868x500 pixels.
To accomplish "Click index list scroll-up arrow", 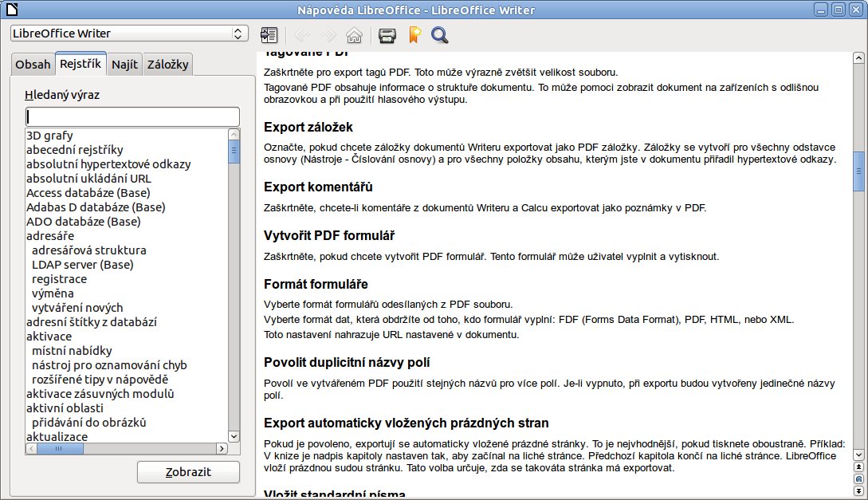I will pyautogui.click(x=234, y=135).
